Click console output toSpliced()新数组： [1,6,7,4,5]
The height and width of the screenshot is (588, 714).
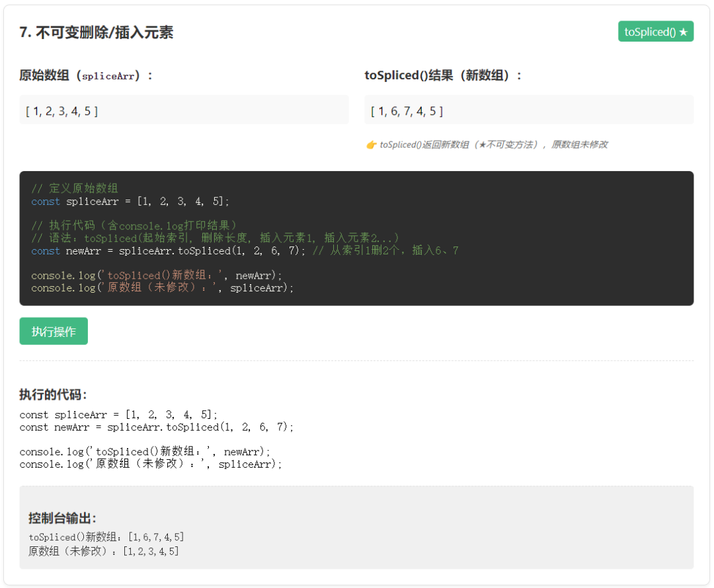[x=106, y=537]
